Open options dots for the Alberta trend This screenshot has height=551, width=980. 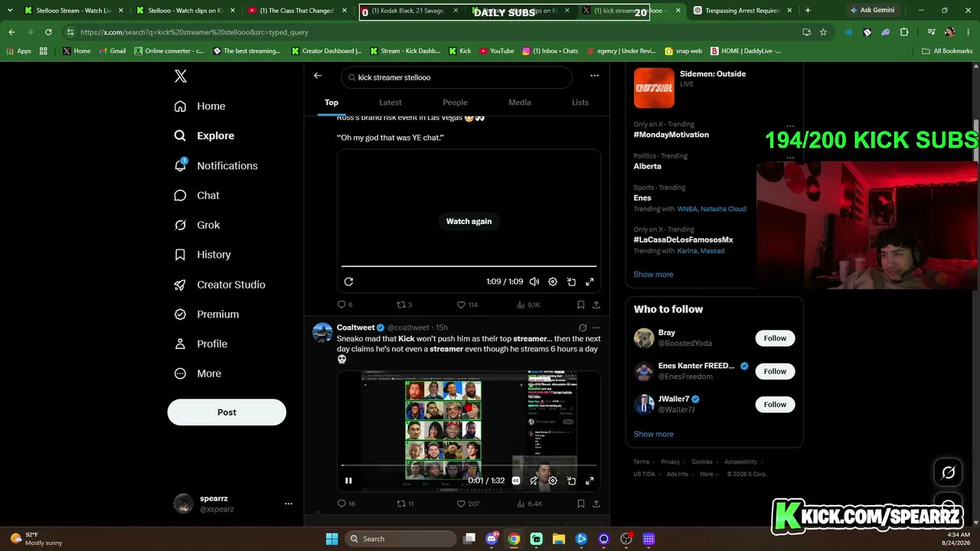click(790, 158)
